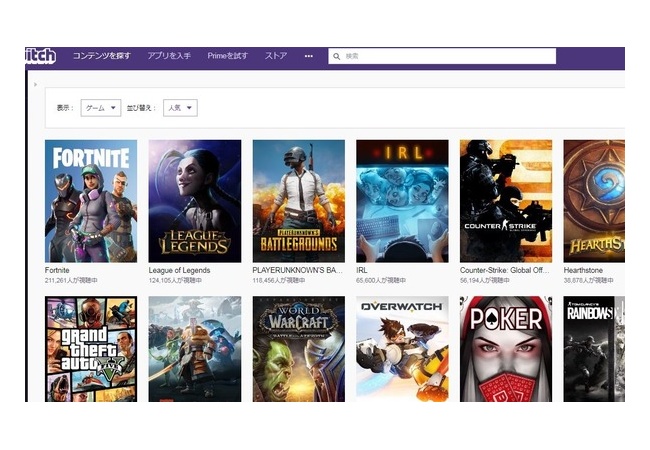Click the Hearthstone title link
Image resolution: width=650 pixels, height=450 pixels.
click(x=583, y=270)
